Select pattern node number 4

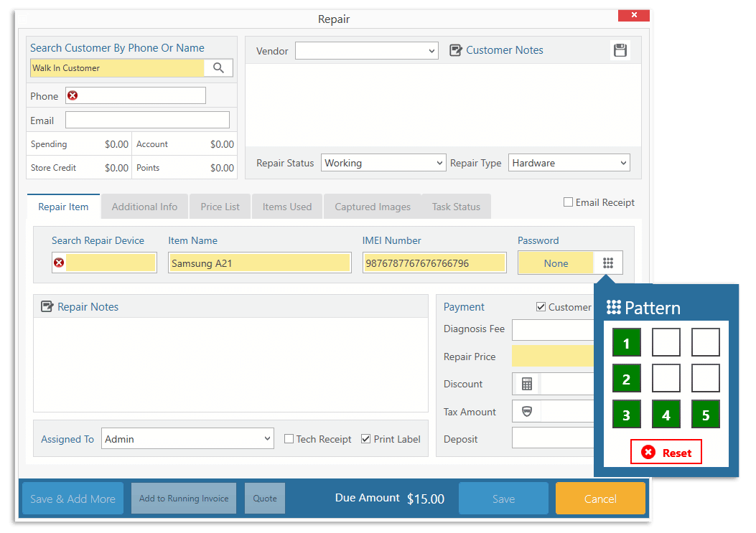tap(666, 414)
